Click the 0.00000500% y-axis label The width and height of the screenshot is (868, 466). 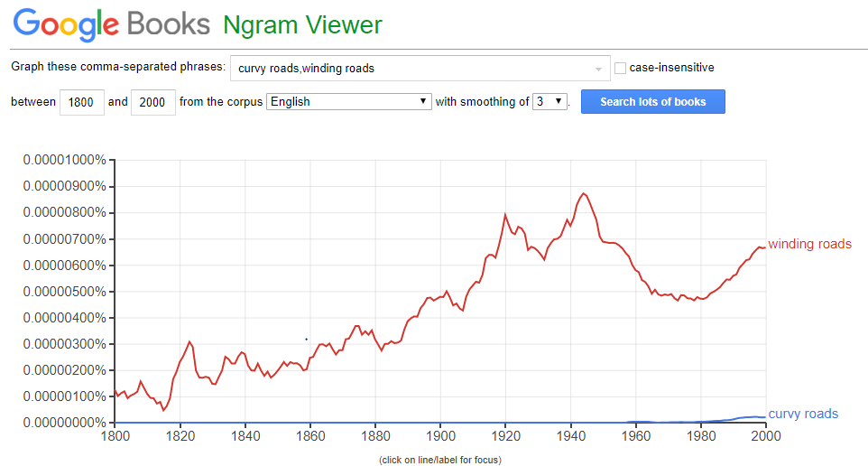tap(64, 292)
